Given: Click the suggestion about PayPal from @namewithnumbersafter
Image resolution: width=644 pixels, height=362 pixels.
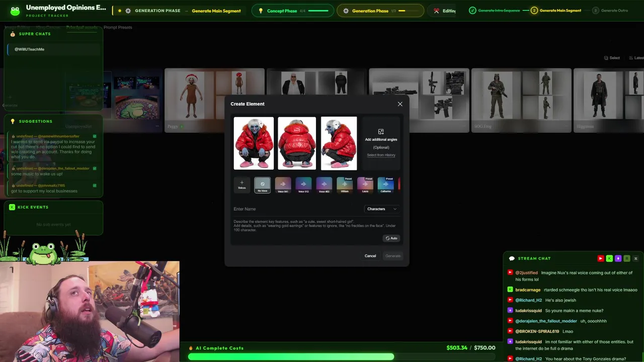Looking at the screenshot, I should point(53,147).
